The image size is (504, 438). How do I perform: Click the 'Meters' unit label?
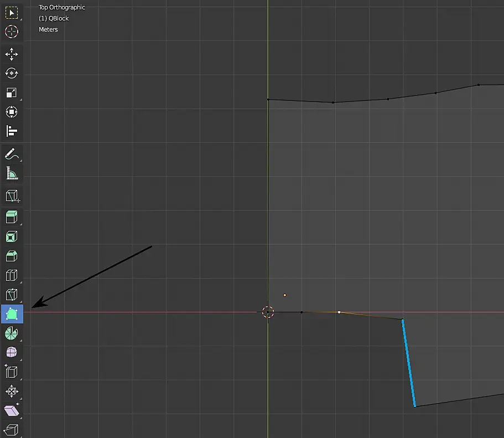[48, 29]
